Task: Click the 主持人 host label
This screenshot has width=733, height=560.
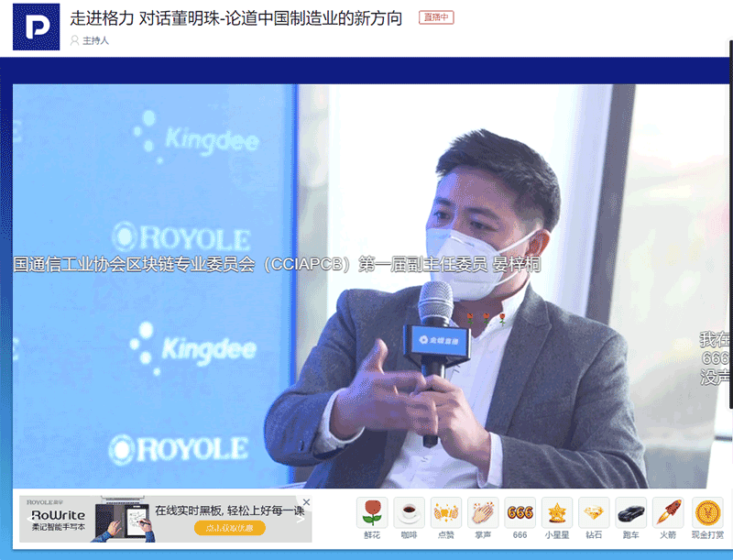Action: (x=90, y=40)
